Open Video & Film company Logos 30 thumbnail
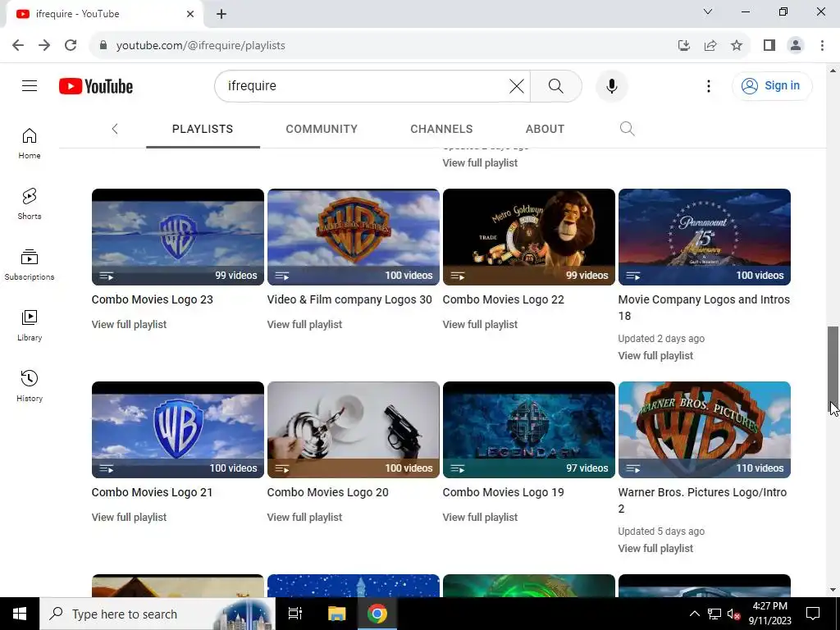This screenshot has height=630, width=840. point(354,237)
